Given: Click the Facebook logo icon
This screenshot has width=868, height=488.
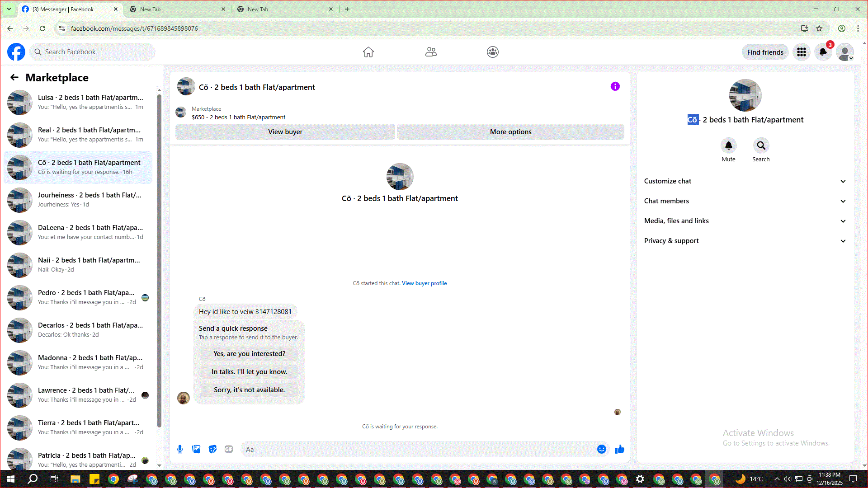Looking at the screenshot, I should click(16, 52).
